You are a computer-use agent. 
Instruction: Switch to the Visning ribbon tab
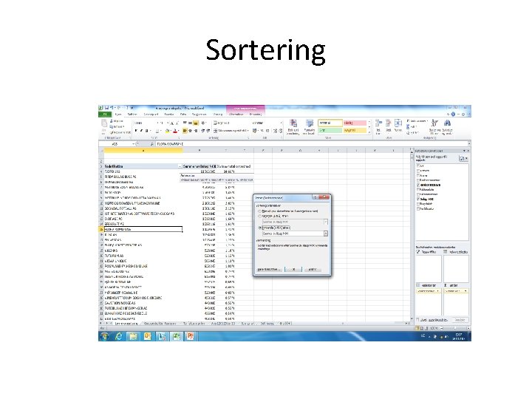(x=217, y=115)
